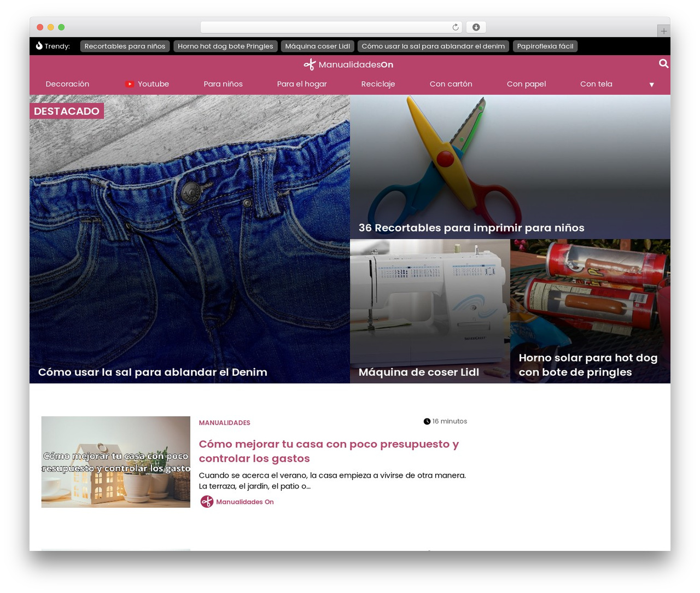This screenshot has height=593, width=700.
Task: Reload the page with the refresh icon
Action: pos(455,27)
